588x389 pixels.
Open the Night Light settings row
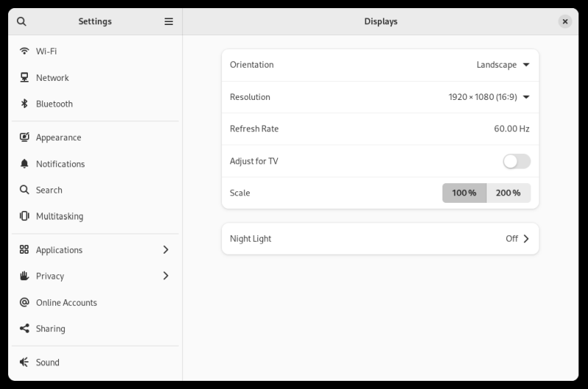point(380,238)
